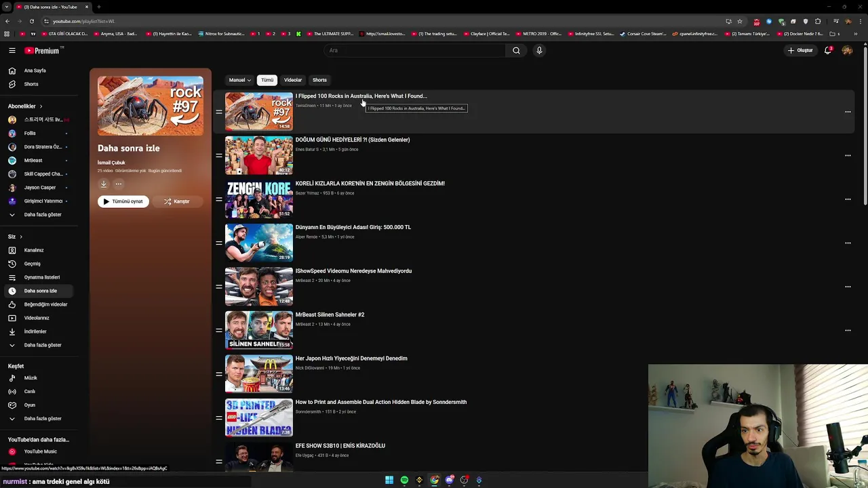Screen dimensions: 868x488
Task: Open options for KORELİ KIZLARLA video
Action: [x=848, y=199]
